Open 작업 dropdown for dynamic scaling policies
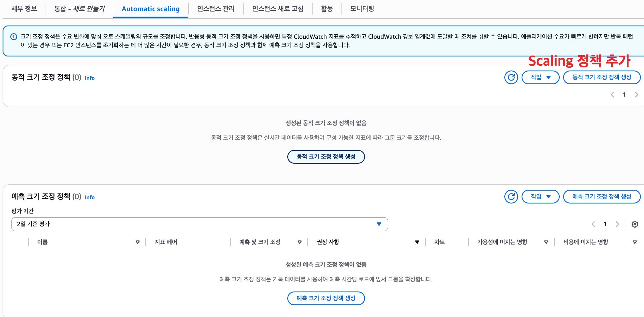Screen dimensions: 644x317 pos(540,77)
